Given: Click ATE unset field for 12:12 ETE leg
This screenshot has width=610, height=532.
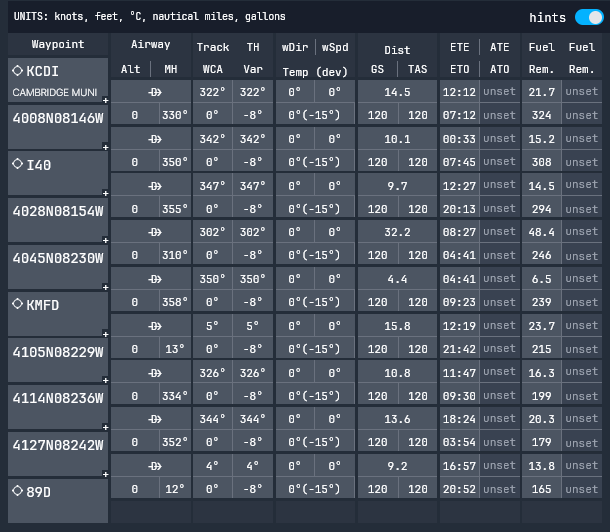Looking at the screenshot, I should pos(499,91).
